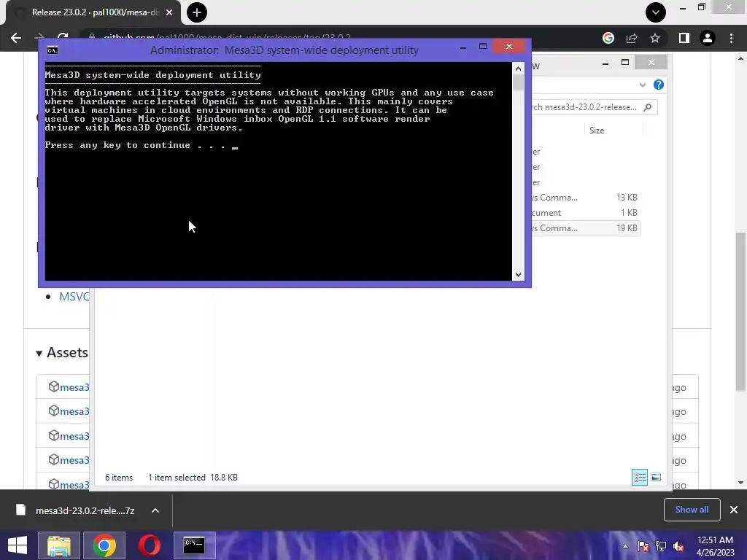Screen dimensions: 747x560
Task: Maximize the Mesa3D deployment utility window
Action: (483, 46)
